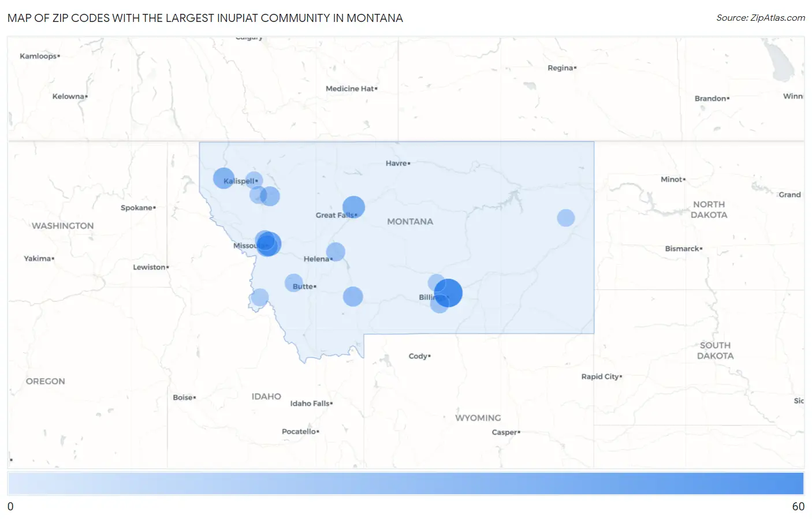Click the Havre city label
This screenshot has height=519, width=812.
coord(398,163)
